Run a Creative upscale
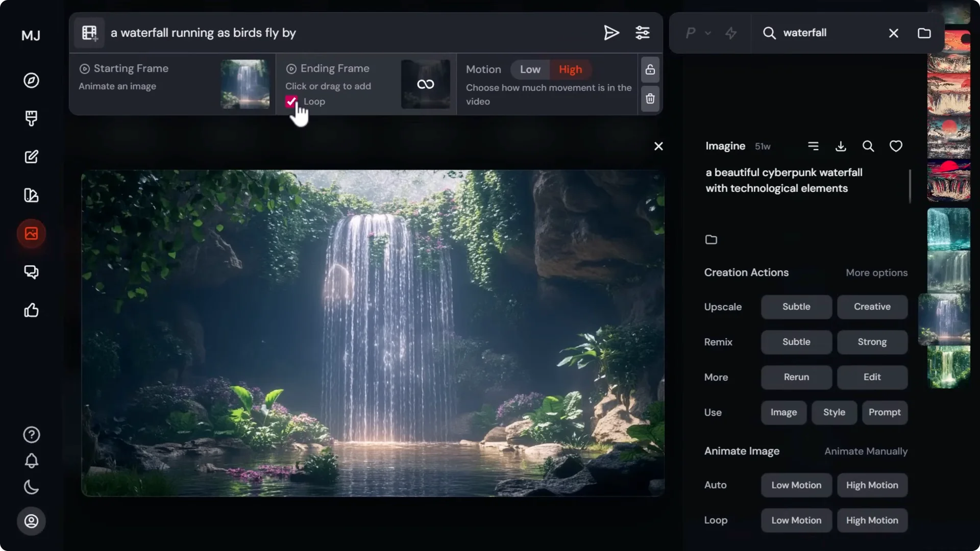The height and width of the screenshot is (551, 980). [872, 307]
